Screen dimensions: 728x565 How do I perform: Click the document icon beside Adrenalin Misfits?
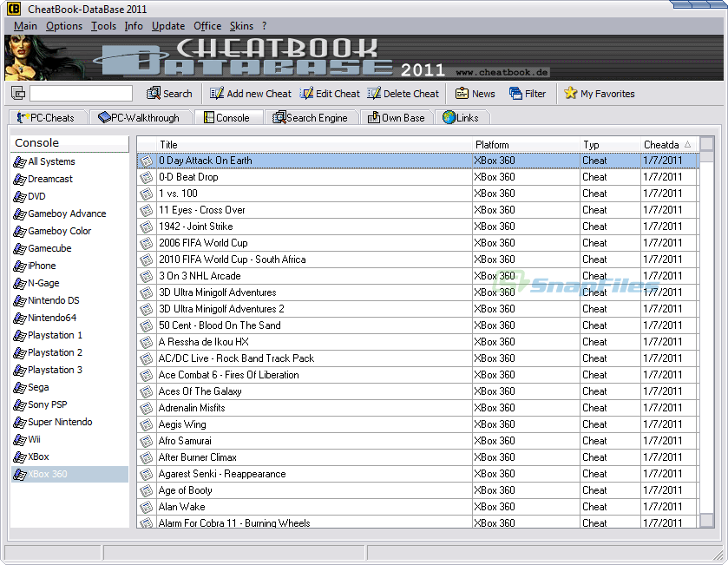[147, 408]
